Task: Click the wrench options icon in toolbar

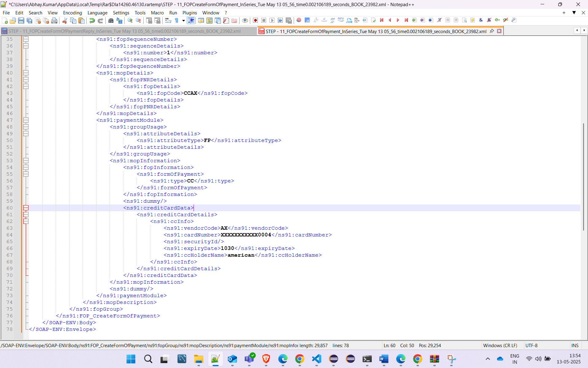Action: (x=514, y=20)
